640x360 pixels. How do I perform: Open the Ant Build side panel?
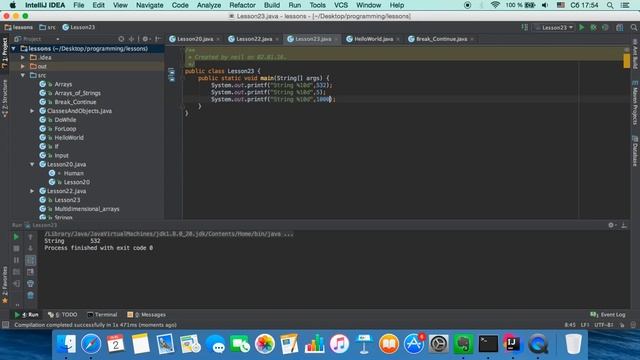click(635, 54)
